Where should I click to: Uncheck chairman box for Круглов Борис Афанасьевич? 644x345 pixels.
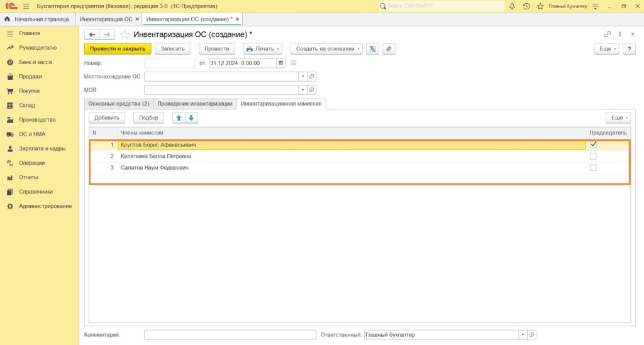pyautogui.click(x=593, y=145)
